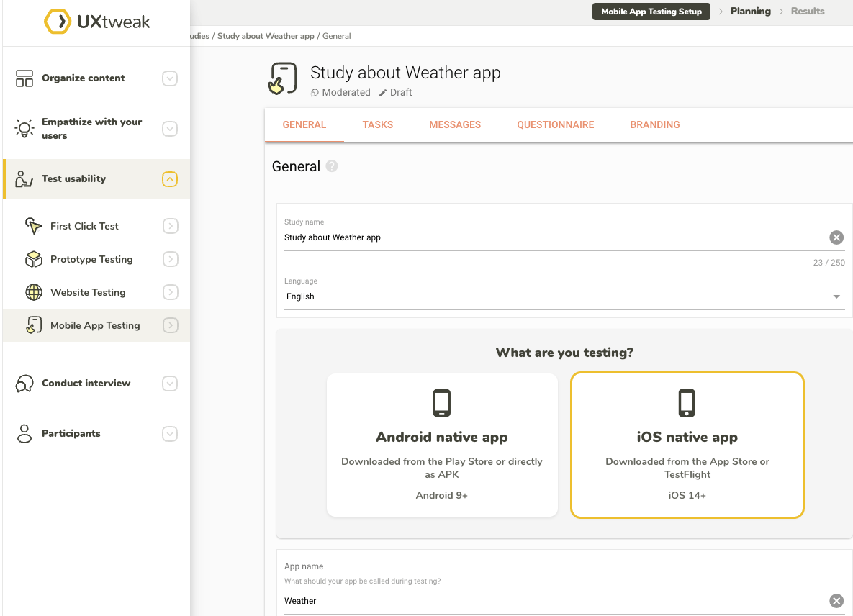Expand the Organize content section
The height and width of the screenshot is (616, 853).
pos(170,78)
